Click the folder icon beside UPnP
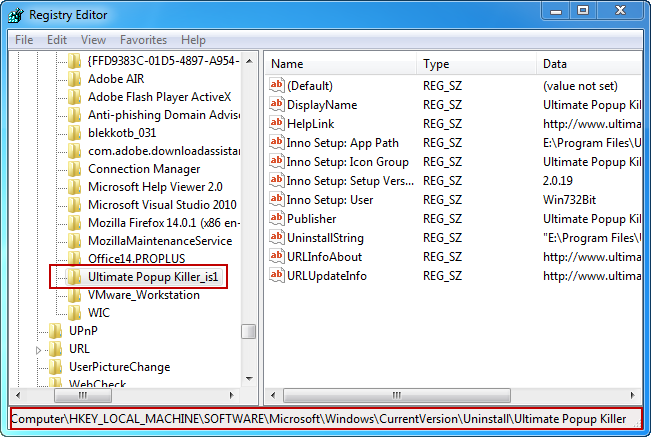 click(55, 331)
